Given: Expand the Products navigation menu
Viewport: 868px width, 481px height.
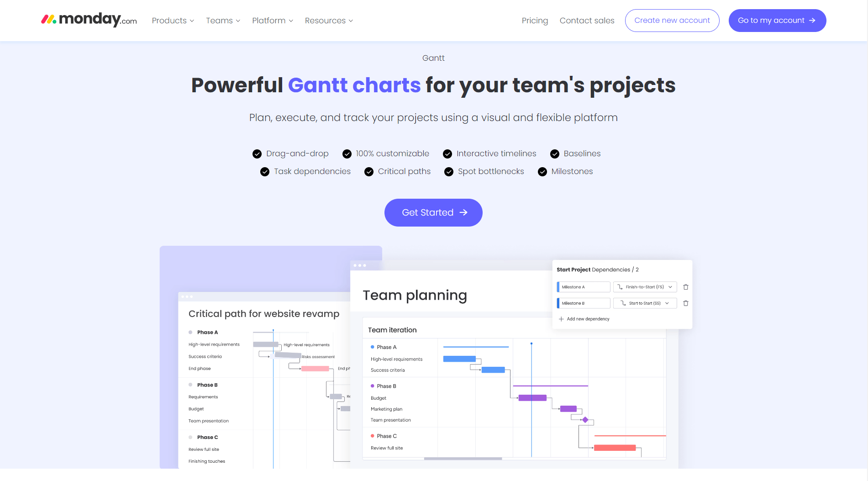Looking at the screenshot, I should 173,21.
